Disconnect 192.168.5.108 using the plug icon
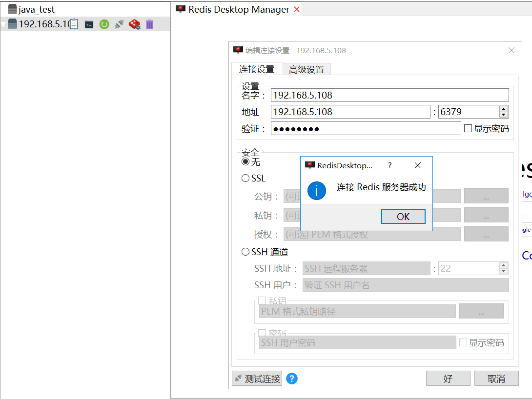 [x=119, y=24]
